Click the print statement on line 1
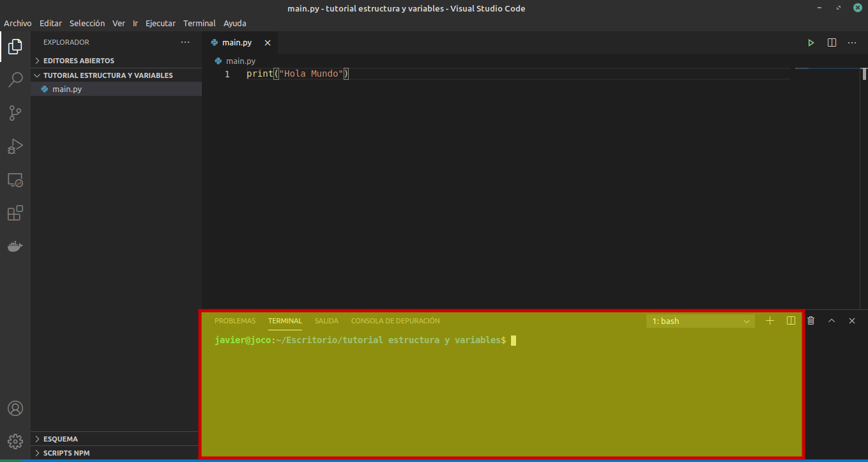The height and width of the screenshot is (462, 868). coord(298,74)
